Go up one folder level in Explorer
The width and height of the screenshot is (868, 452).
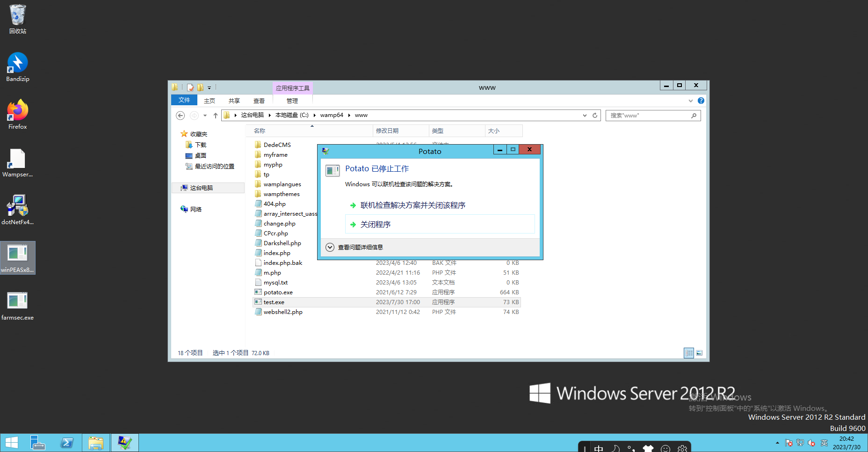click(216, 116)
